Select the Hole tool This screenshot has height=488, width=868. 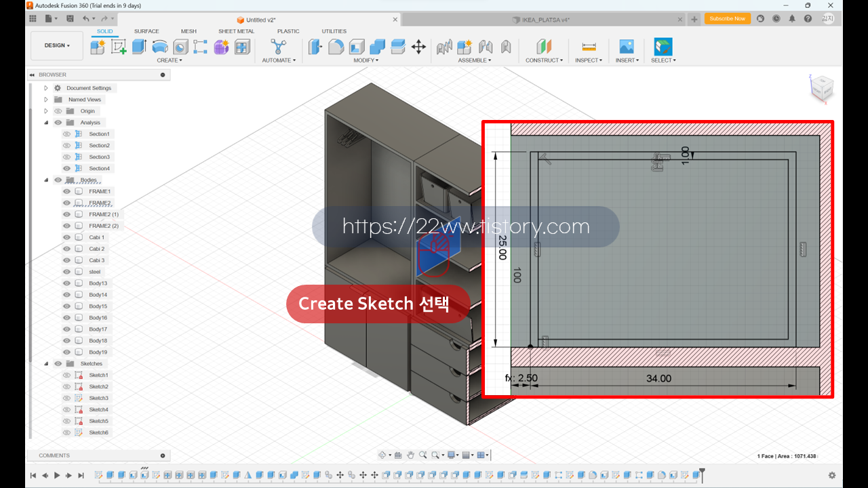coord(180,47)
